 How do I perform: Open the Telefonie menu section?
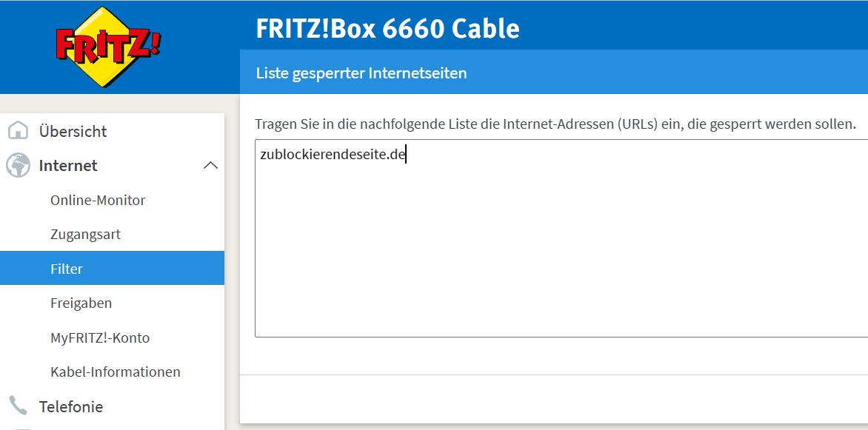71,406
